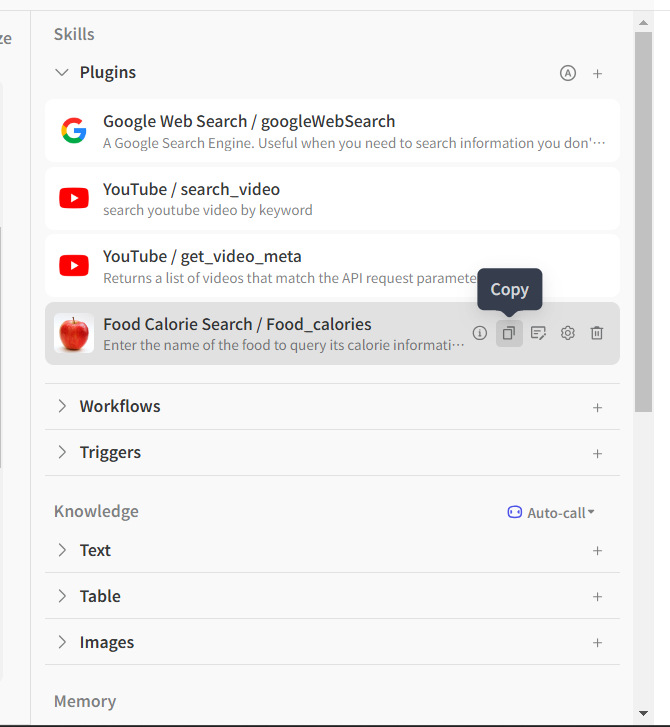Expand the Table knowledge section
Image resolution: width=670 pixels, height=727 pixels.
coord(62,596)
